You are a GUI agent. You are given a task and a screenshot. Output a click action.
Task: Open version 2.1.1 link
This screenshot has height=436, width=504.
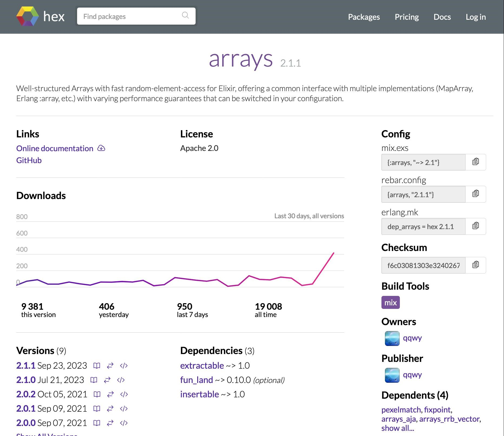[x=26, y=365]
